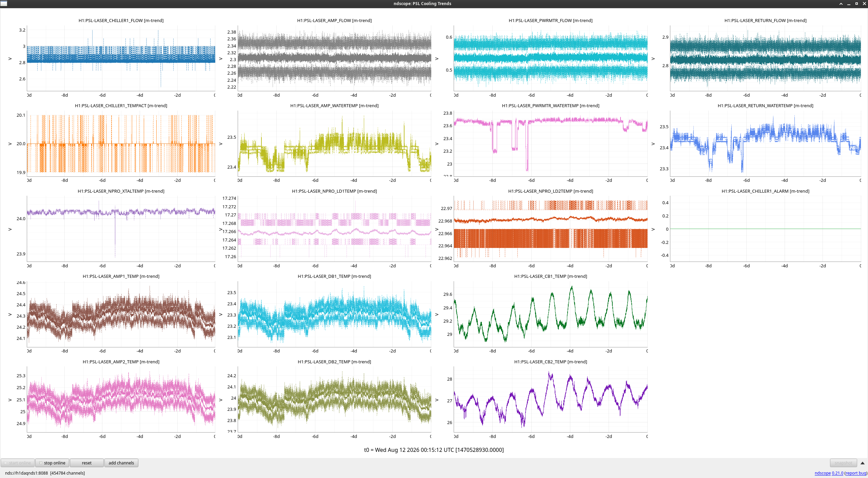Viewport: 868px width, 478px height.
Task: Open the add channels dialog
Action: coord(121,463)
